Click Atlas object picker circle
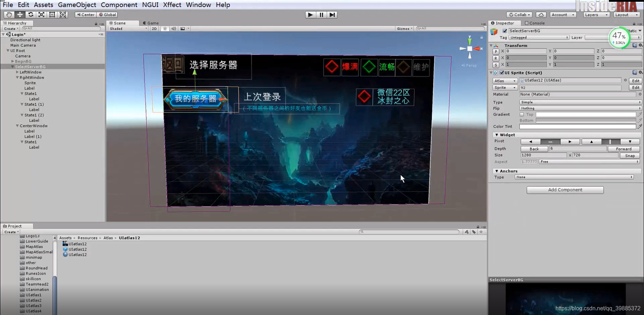Image resolution: width=644 pixels, height=315 pixels. pos(625,80)
